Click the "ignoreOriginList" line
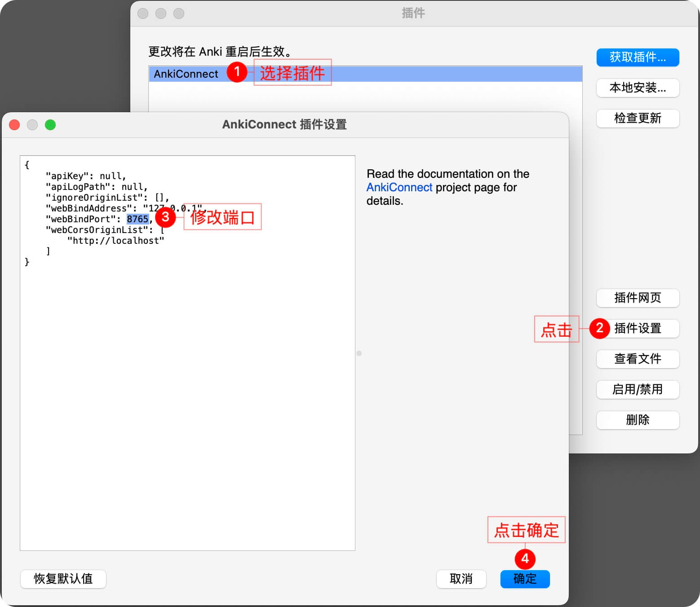700x607 pixels. point(107,198)
